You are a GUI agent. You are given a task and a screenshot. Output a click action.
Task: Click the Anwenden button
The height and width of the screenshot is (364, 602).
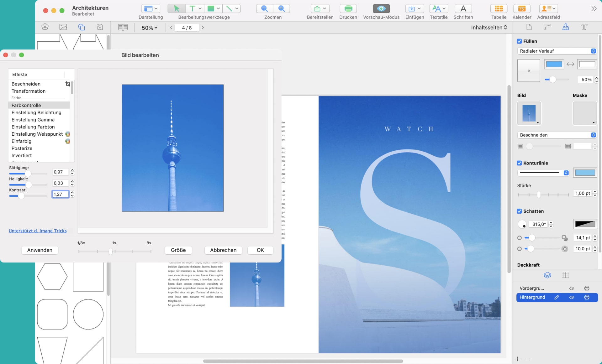(x=40, y=250)
